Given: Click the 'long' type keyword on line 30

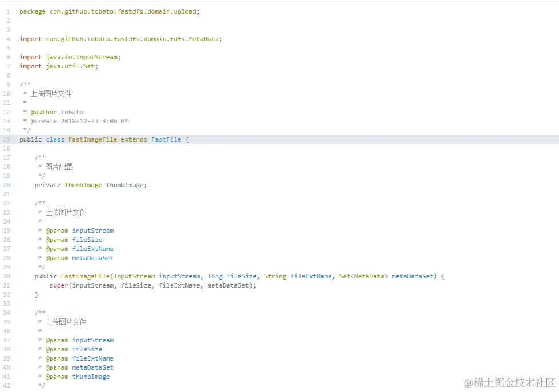Looking at the screenshot, I should pos(215,276).
